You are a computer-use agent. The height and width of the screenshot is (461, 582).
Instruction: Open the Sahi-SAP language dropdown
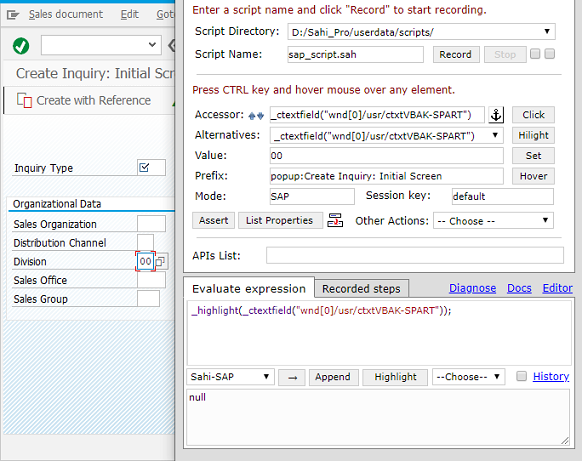pyautogui.click(x=230, y=377)
